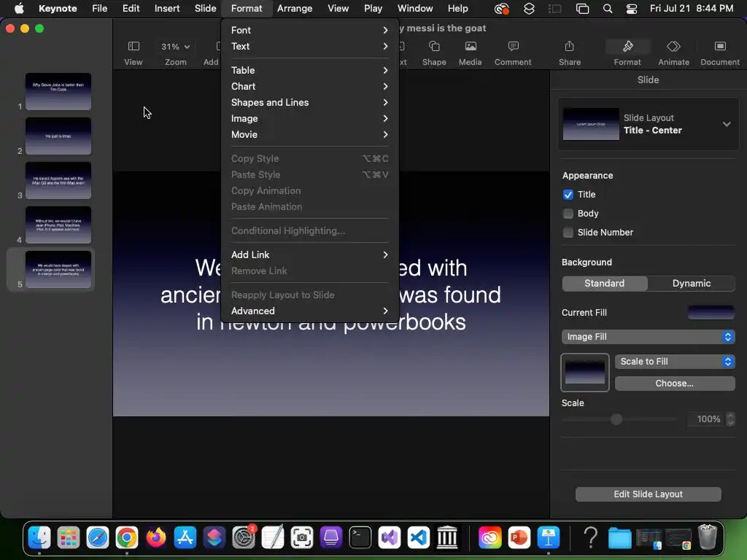Expand the Add Link submenu
The height and width of the screenshot is (560, 747).
click(309, 254)
